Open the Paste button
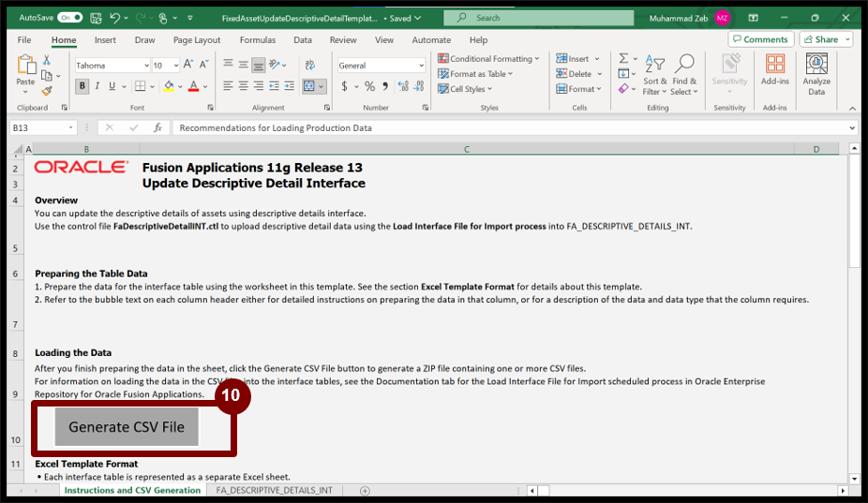This screenshot has width=868, height=503. (25, 71)
